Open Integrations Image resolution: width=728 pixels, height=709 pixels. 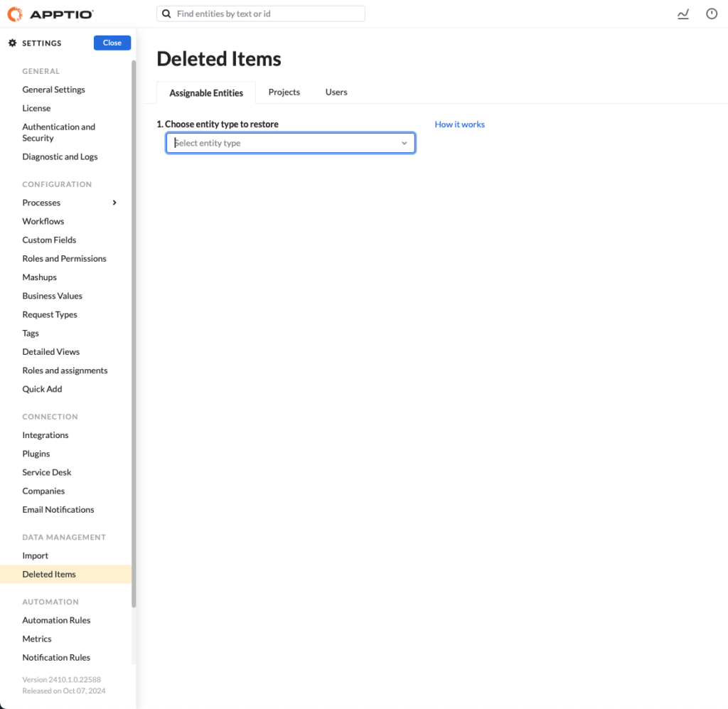[45, 435]
